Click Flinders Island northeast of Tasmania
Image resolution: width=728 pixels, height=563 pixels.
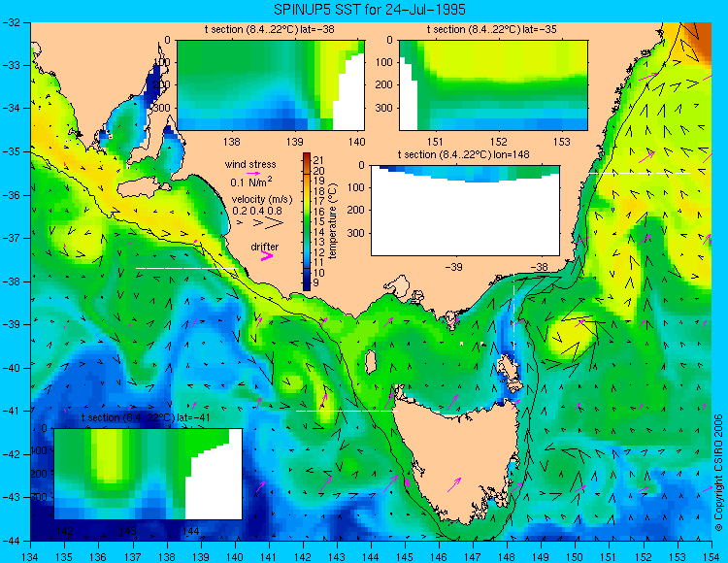509,369
